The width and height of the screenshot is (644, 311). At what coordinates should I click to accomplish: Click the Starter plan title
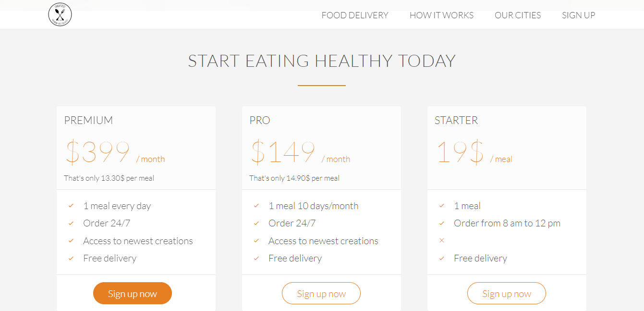(456, 120)
